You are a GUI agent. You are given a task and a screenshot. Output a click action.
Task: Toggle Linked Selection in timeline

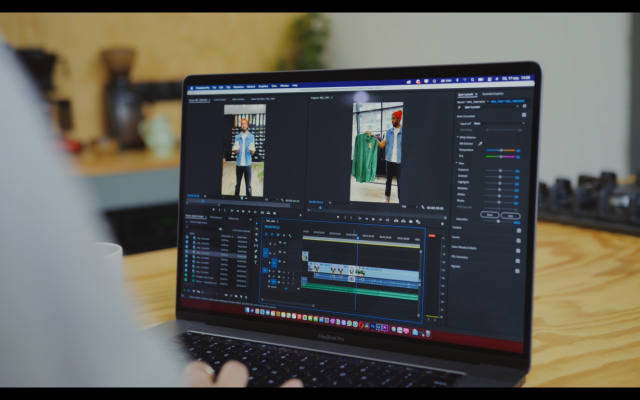(278, 235)
